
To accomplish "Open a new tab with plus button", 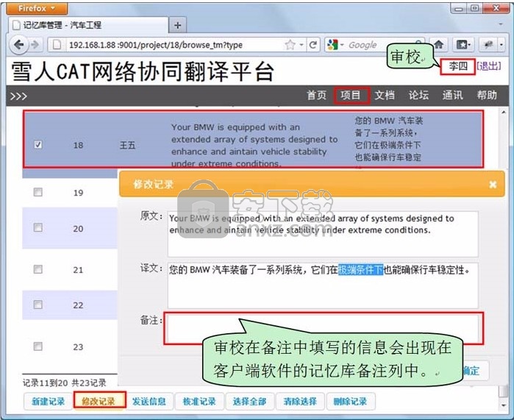I will 177,25.
